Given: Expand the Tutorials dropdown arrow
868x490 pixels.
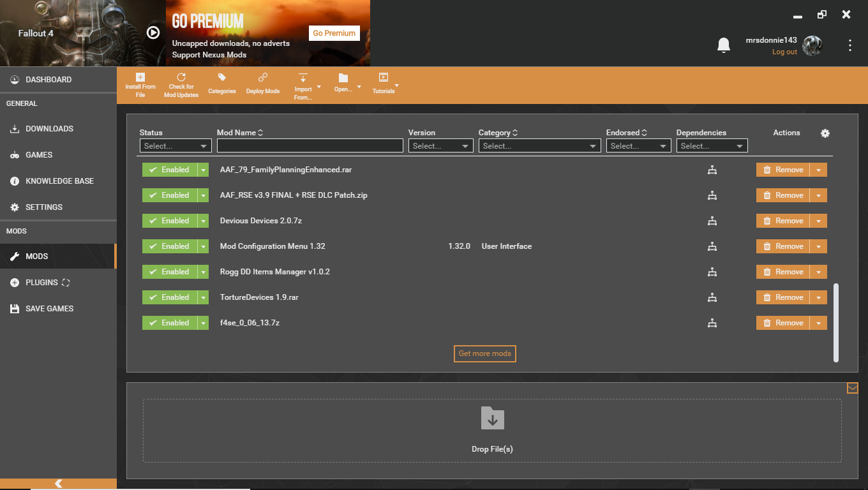Looking at the screenshot, I should point(397,85).
